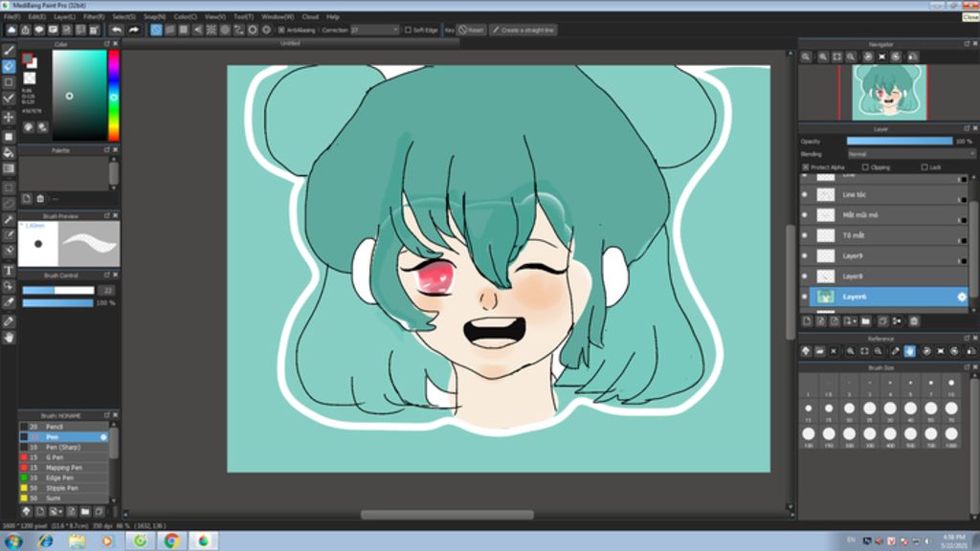This screenshot has height=551, width=980.
Task: Enable the layer Lock checkbox
Action: (924, 167)
